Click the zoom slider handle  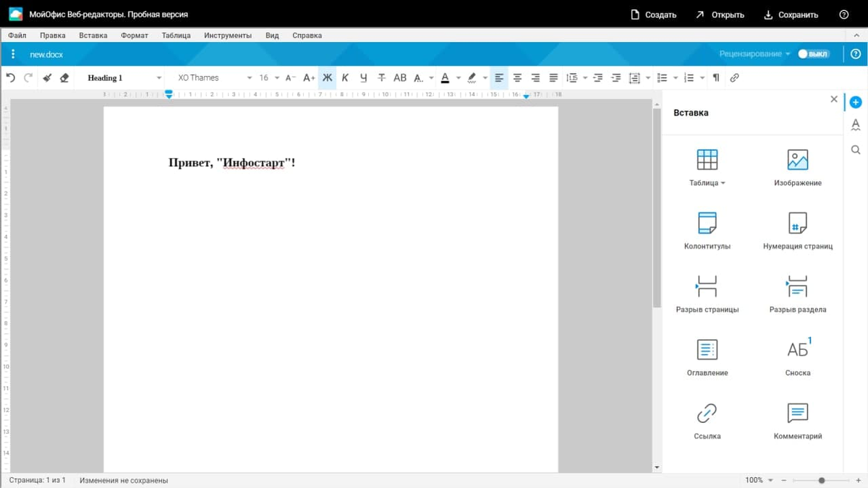pos(822,480)
